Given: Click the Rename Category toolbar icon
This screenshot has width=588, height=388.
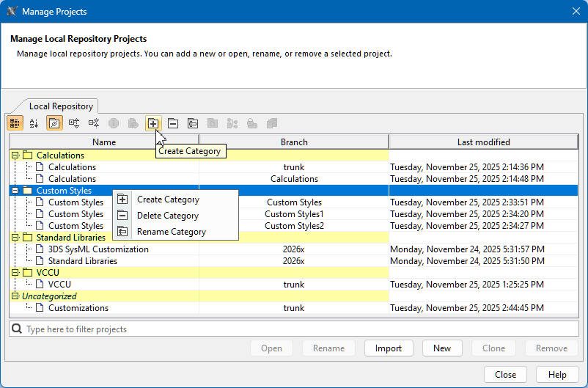Looking at the screenshot, I should 193,123.
